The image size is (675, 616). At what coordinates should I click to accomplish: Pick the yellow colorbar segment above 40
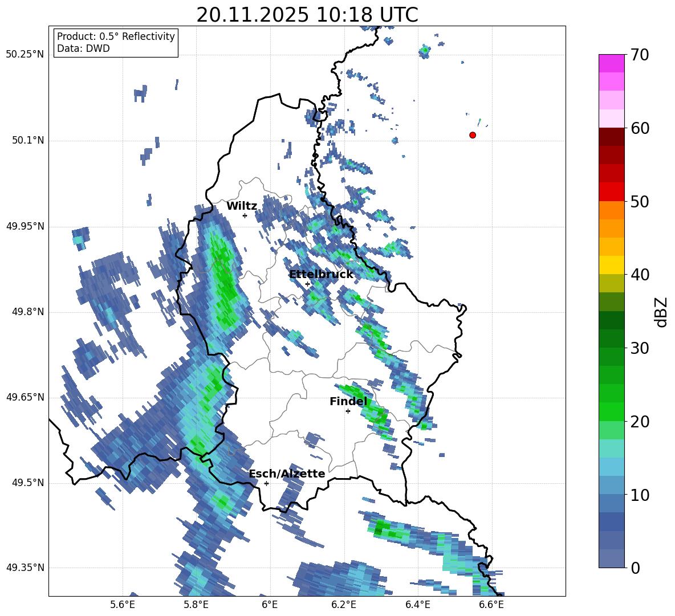612,265
